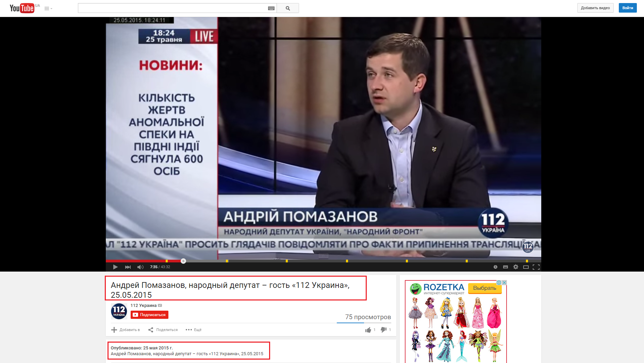Open the guide menu next to the logo
The width and height of the screenshot is (644, 363).
tap(48, 8)
